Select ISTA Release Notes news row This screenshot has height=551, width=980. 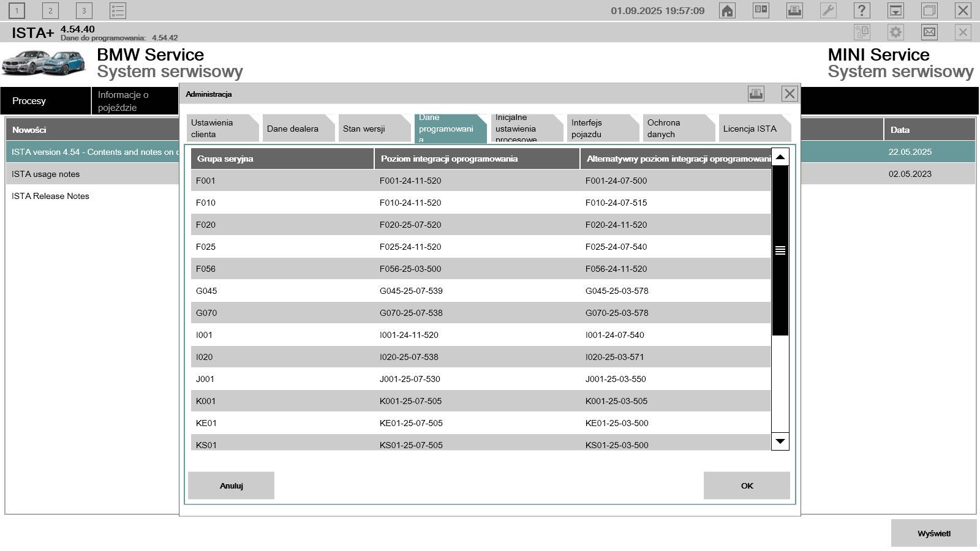92,196
